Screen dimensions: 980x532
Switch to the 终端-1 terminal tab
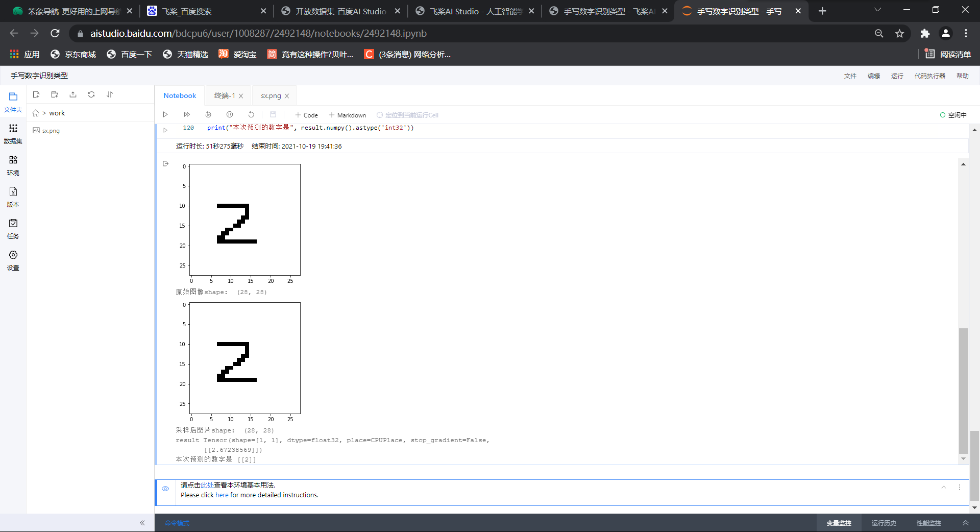coord(225,95)
